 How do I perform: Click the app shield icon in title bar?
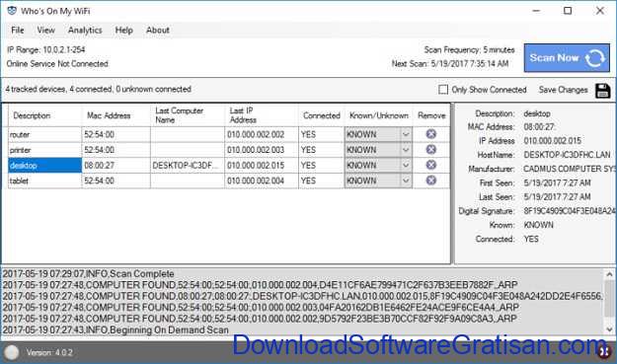[x=12, y=11]
